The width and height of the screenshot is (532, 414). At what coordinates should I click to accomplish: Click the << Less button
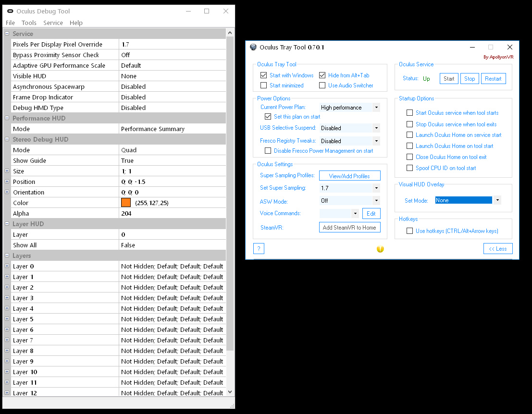pyautogui.click(x=498, y=248)
